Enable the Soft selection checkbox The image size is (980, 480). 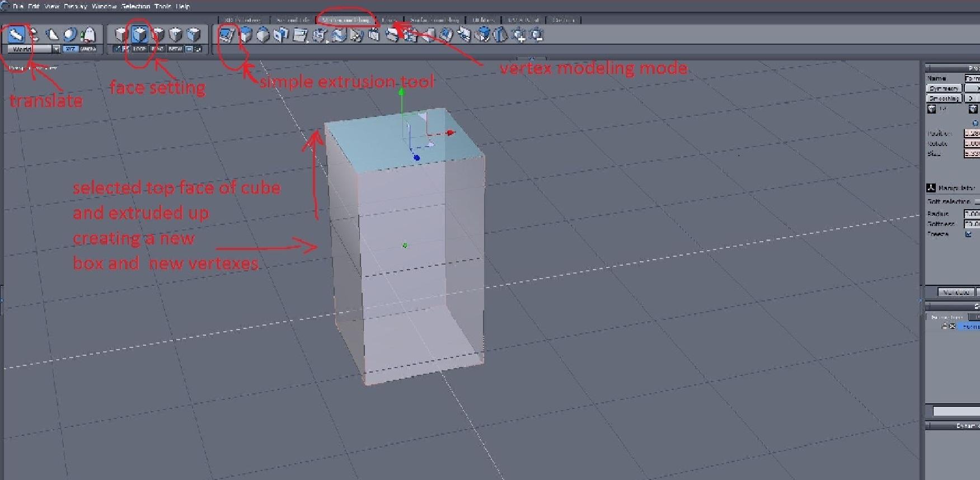(977, 201)
